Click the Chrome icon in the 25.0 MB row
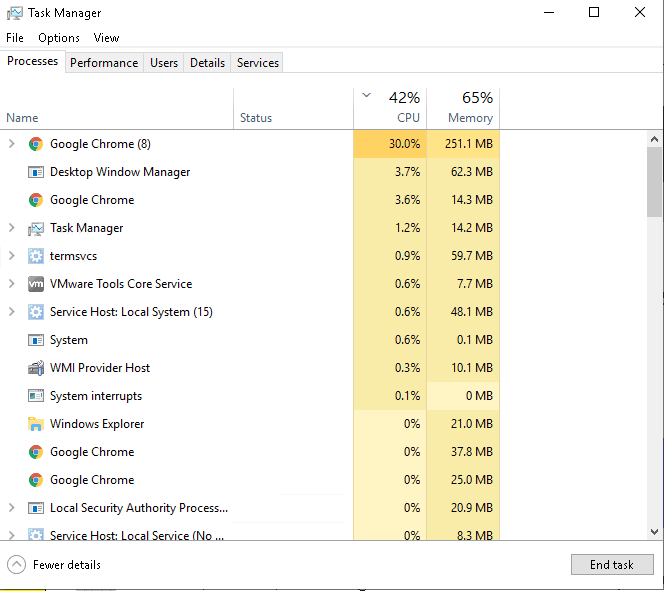Image resolution: width=664 pixels, height=591 pixels. click(x=36, y=480)
